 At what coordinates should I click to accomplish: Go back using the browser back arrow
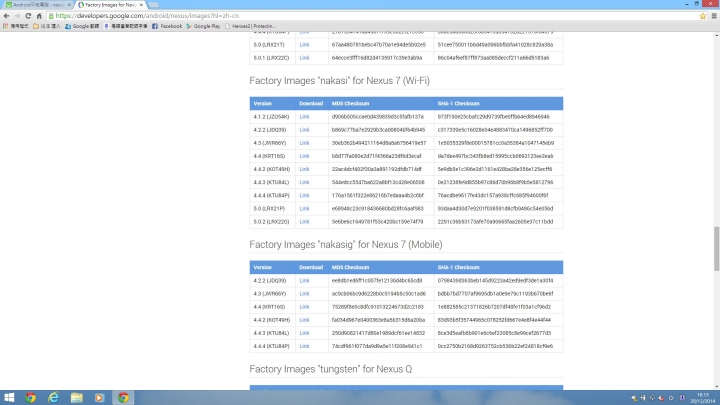coord(6,16)
